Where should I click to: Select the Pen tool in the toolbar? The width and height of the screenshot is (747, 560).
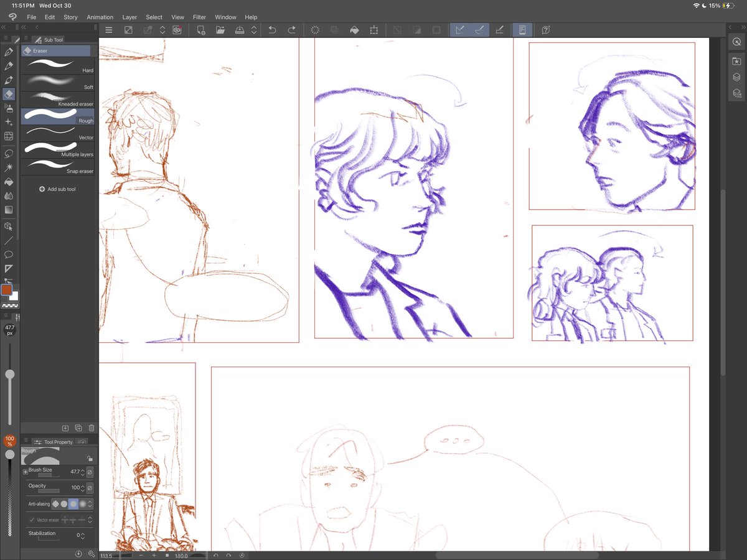[9, 52]
